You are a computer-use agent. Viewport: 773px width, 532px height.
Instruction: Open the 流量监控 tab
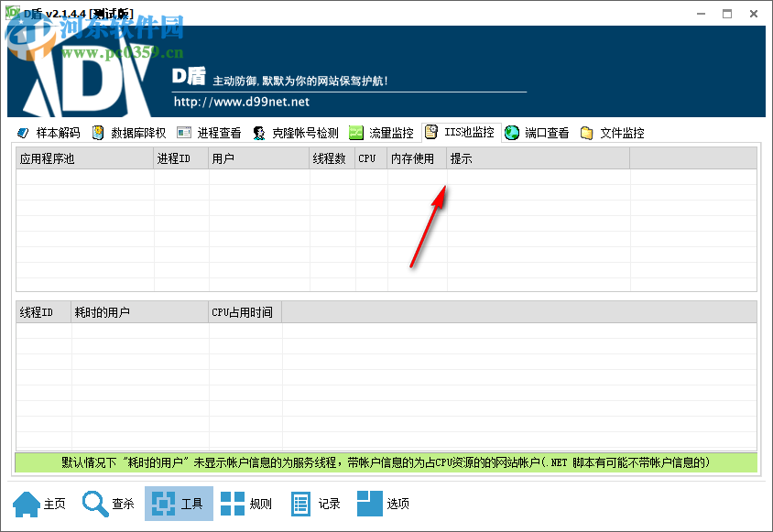point(382,133)
